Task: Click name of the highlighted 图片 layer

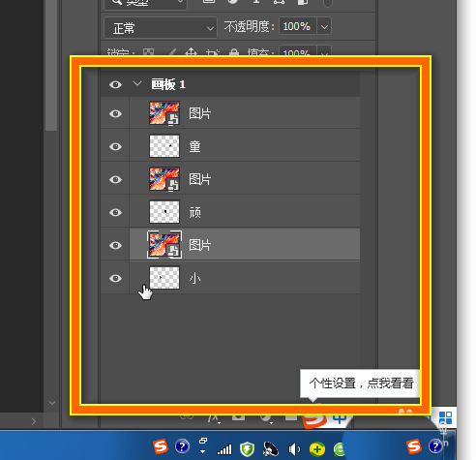Action: [x=200, y=245]
